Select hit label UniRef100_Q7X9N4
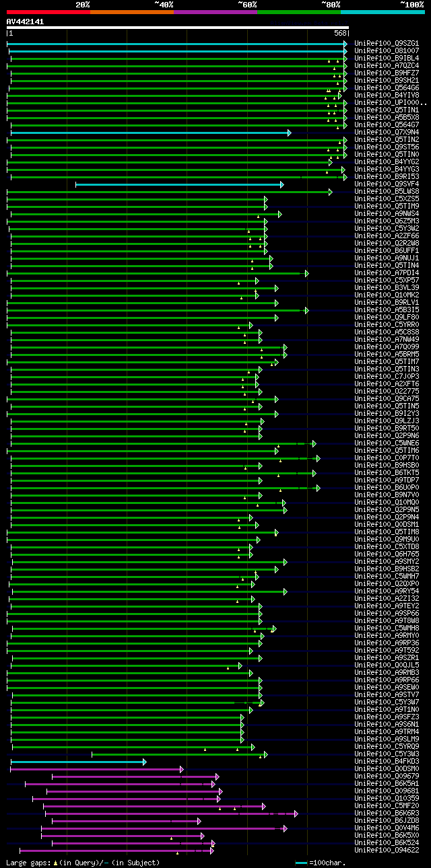431x868 pixels. (387, 132)
